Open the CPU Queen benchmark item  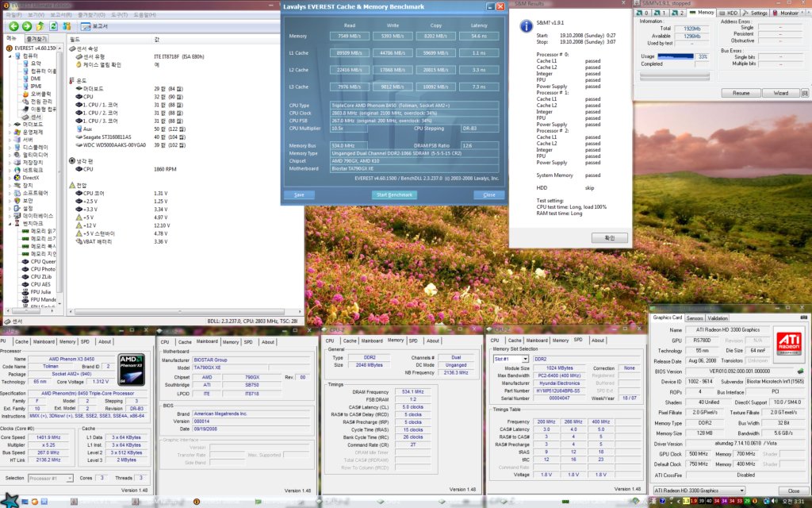39,261
